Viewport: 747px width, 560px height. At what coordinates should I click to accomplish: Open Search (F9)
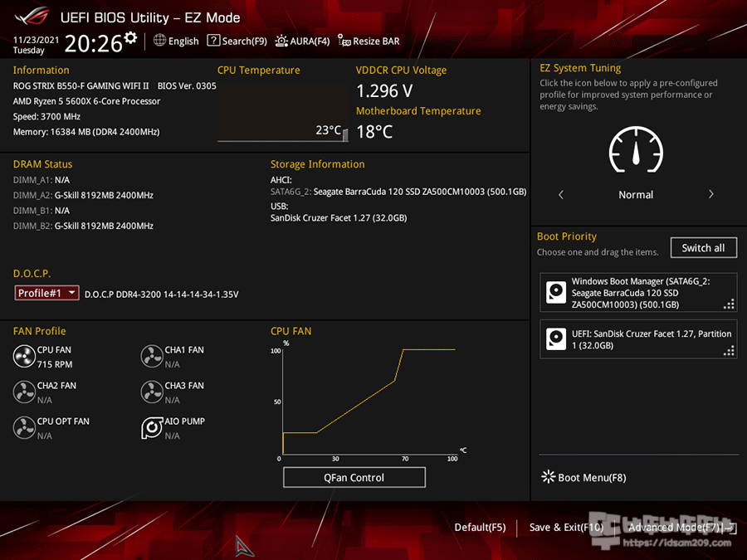pyautogui.click(x=237, y=41)
